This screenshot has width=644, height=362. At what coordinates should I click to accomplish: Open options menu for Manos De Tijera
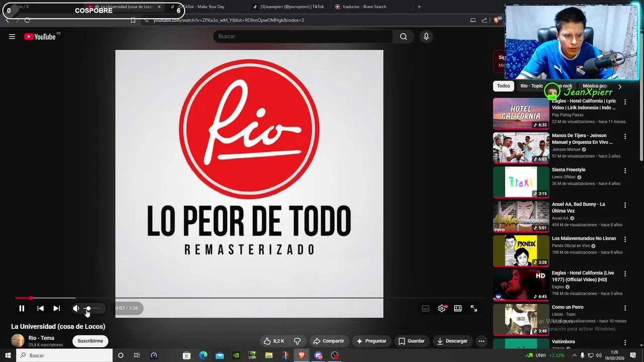[x=625, y=136]
